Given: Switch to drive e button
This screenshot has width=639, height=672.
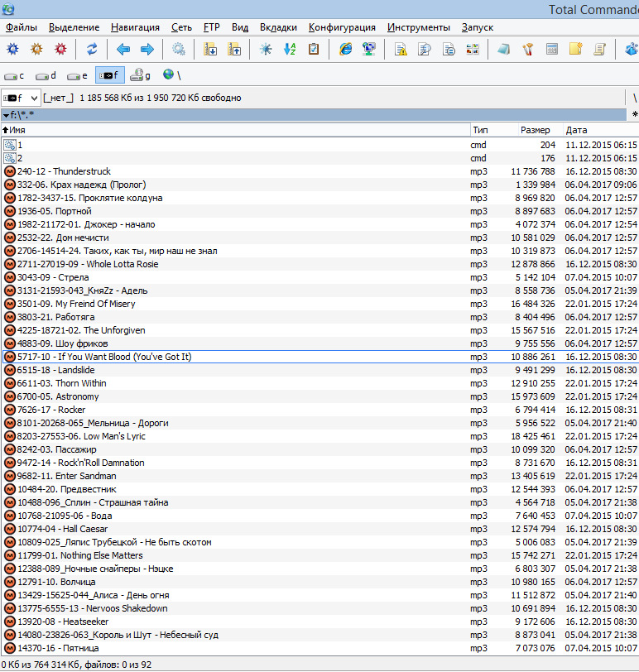Looking at the screenshot, I should coord(77,75).
